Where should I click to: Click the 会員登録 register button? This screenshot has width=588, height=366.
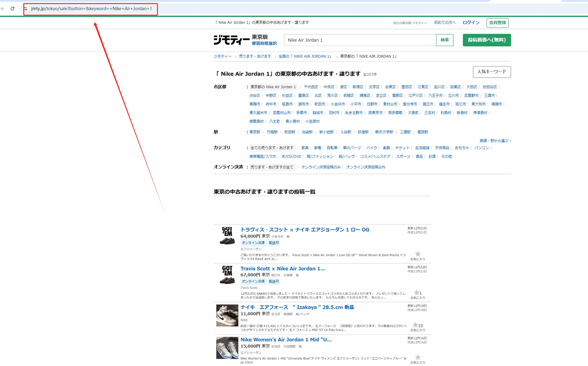click(x=497, y=23)
